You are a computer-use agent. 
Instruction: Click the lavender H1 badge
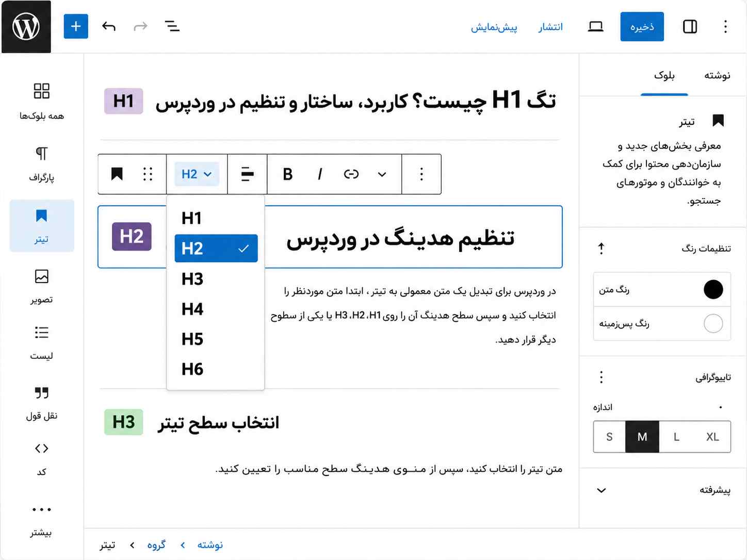point(123,101)
